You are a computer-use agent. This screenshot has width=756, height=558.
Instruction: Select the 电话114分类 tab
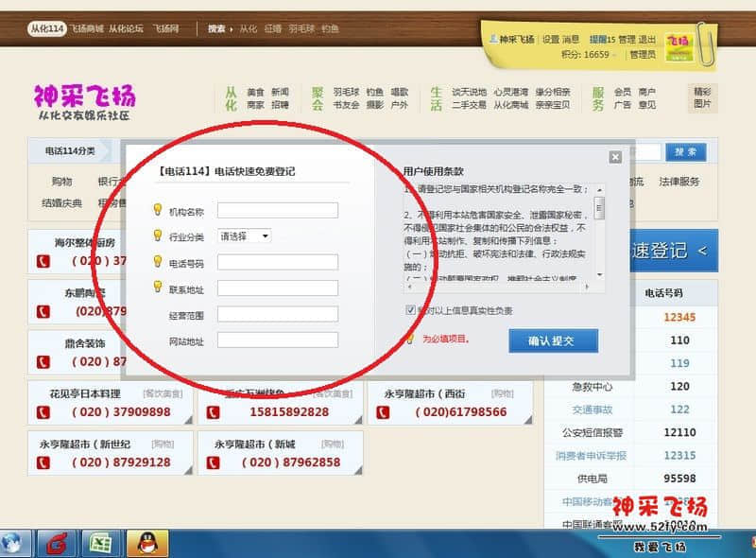(70, 151)
